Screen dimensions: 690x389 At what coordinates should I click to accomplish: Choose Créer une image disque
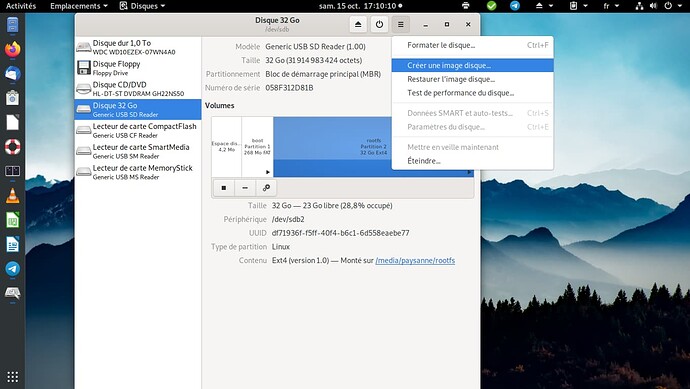pyautogui.click(x=473, y=65)
